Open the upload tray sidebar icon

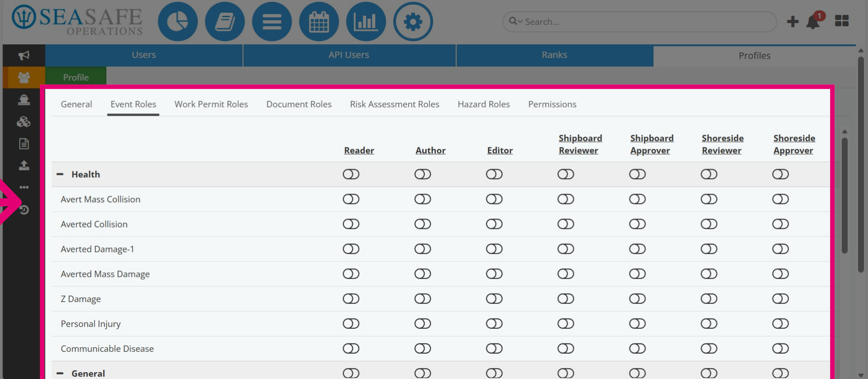[x=24, y=166]
